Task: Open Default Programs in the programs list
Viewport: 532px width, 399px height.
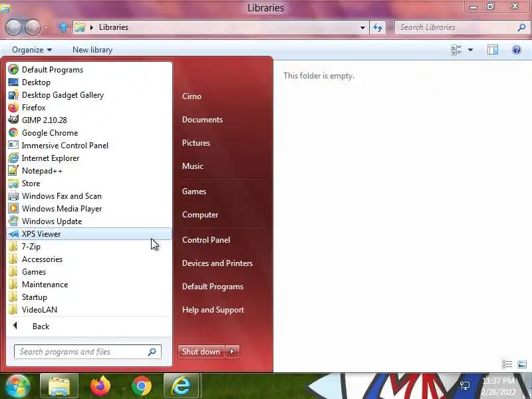Action: coord(89,70)
